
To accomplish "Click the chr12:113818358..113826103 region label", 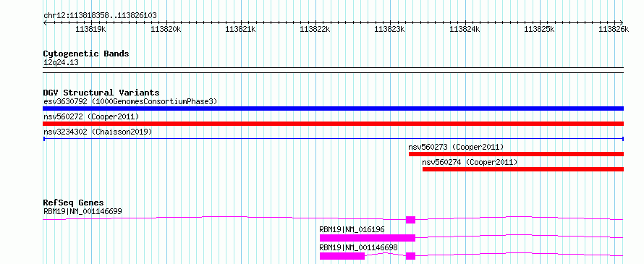I will [x=100, y=16].
